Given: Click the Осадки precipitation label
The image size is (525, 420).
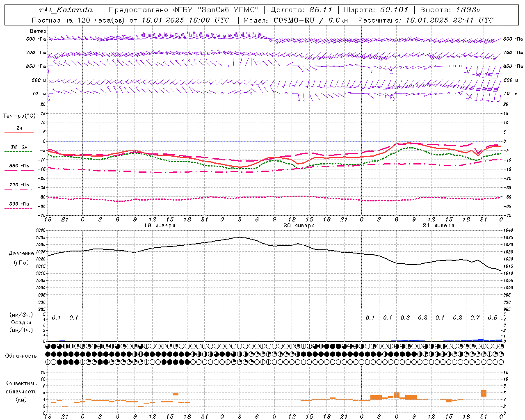Looking at the screenshot, I should [x=21, y=322].
